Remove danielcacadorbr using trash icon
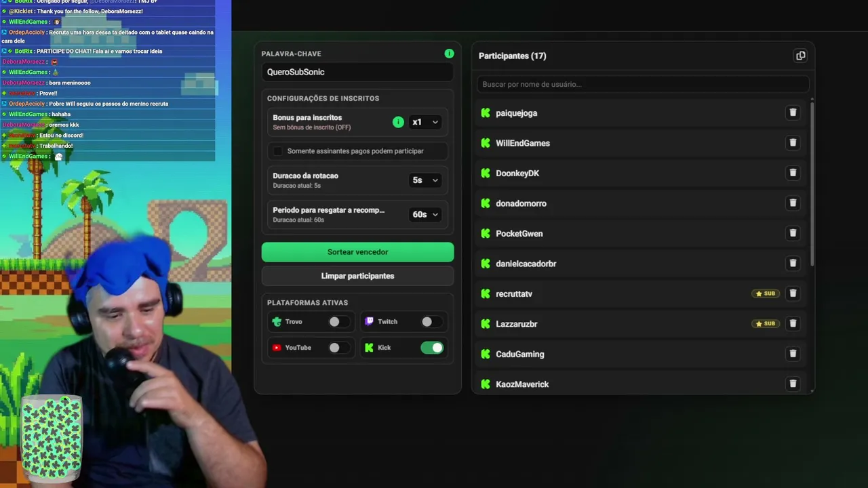The width and height of the screenshot is (868, 488). 793,263
